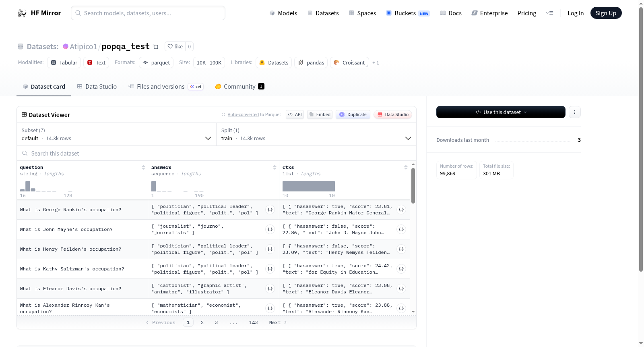
Task: Click the Embed button
Action: click(x=320, y=114)
